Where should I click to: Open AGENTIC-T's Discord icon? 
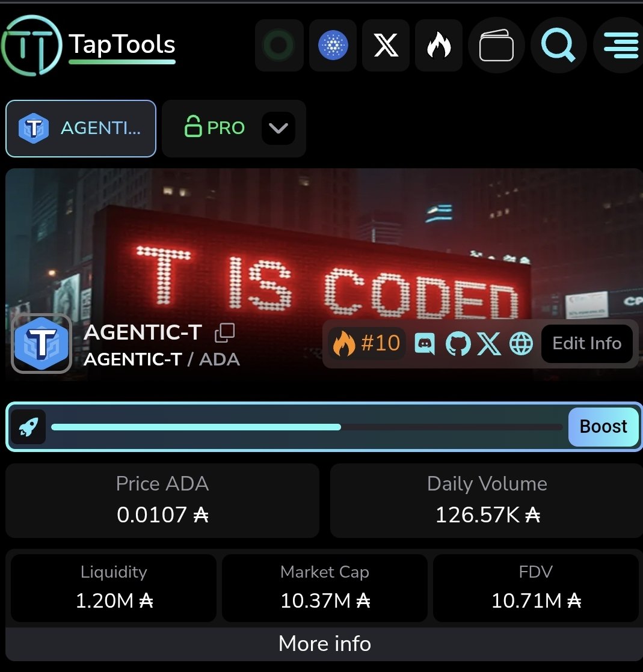point(425,344)
